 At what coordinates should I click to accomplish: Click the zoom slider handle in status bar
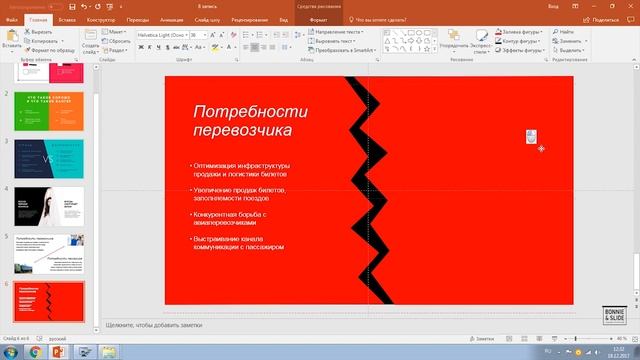pos(576,339)
